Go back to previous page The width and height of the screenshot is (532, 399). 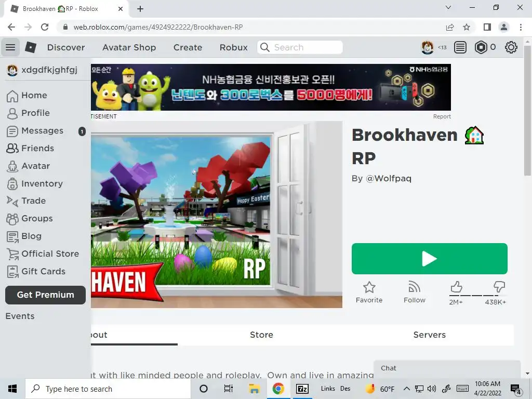point(11,27)
